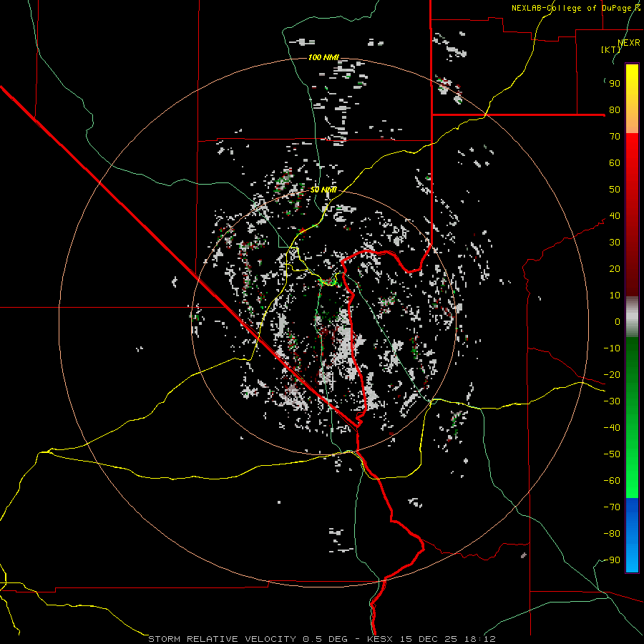
Task: Click the STORM RELATIVE VELOCITY caption text
Action: [222, 639]
